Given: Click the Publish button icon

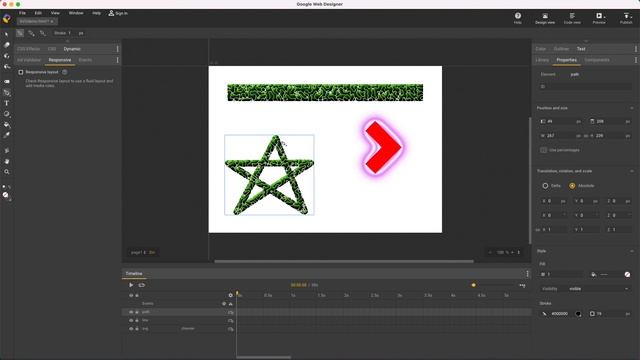Looking at the screenshot, I should tap(626, 16).
